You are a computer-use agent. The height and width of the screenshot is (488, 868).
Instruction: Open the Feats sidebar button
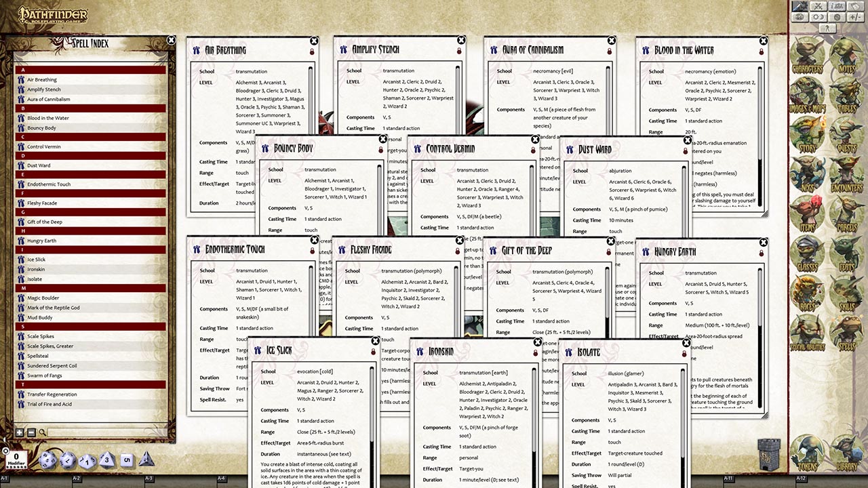tap(846, 254)
